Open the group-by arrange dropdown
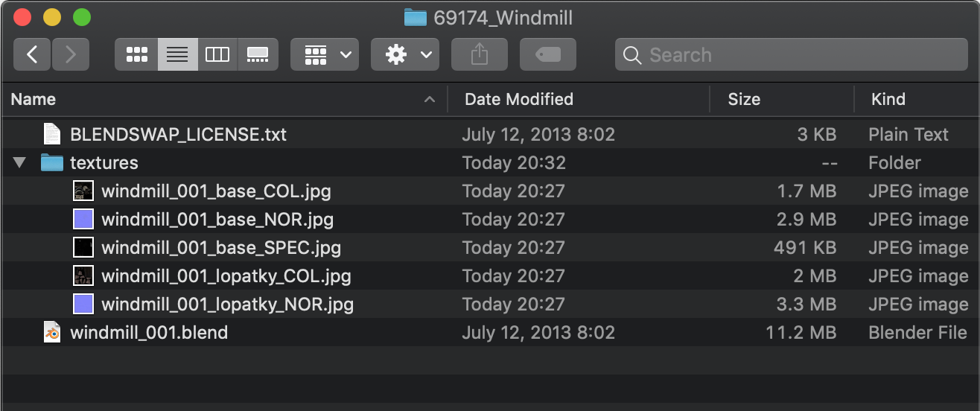The width and height of the screenshot is (980, 411). click(x=325, y=54)
